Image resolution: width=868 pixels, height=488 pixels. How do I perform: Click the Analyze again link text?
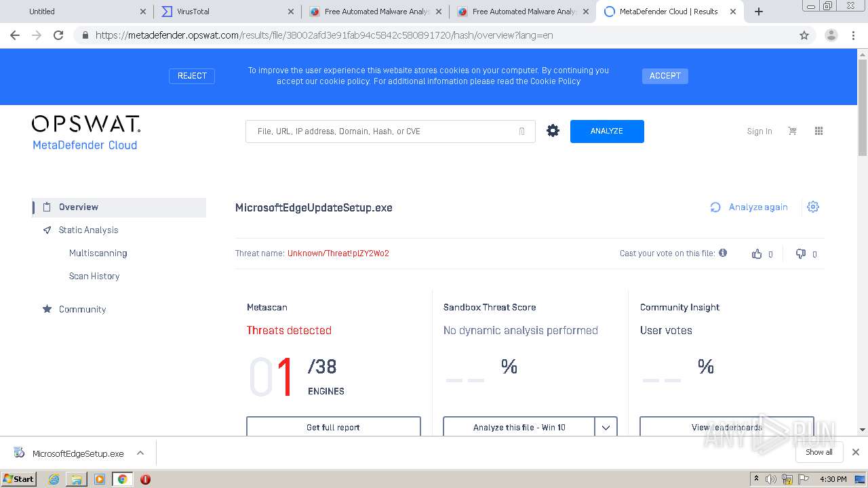758,207
